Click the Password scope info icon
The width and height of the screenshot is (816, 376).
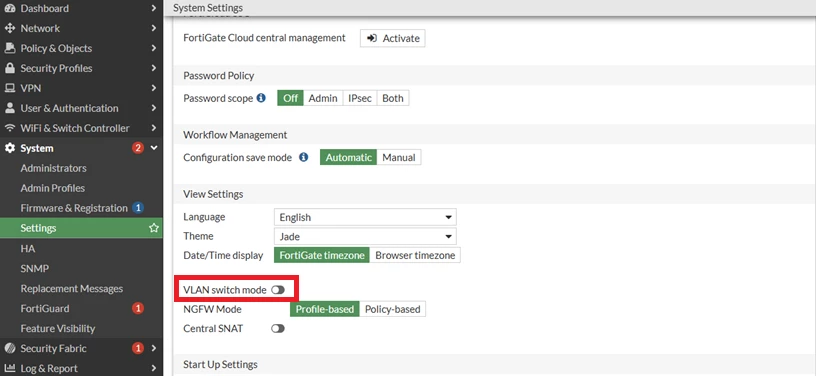pyautogui.click(x=261, y=98)
